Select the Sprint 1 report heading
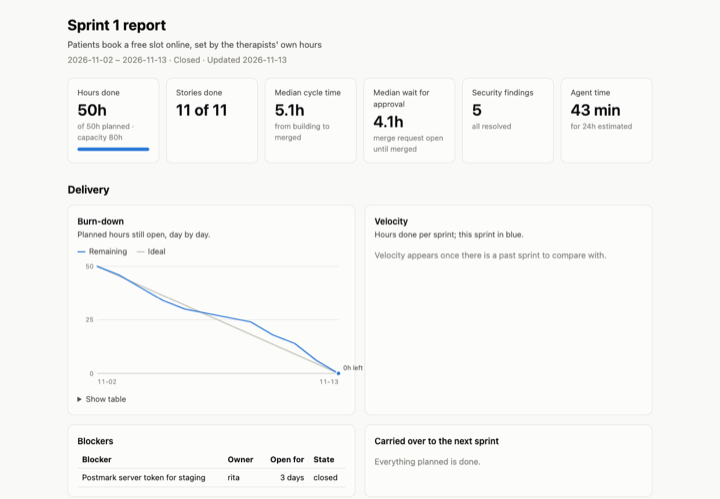 pos(117,25)
